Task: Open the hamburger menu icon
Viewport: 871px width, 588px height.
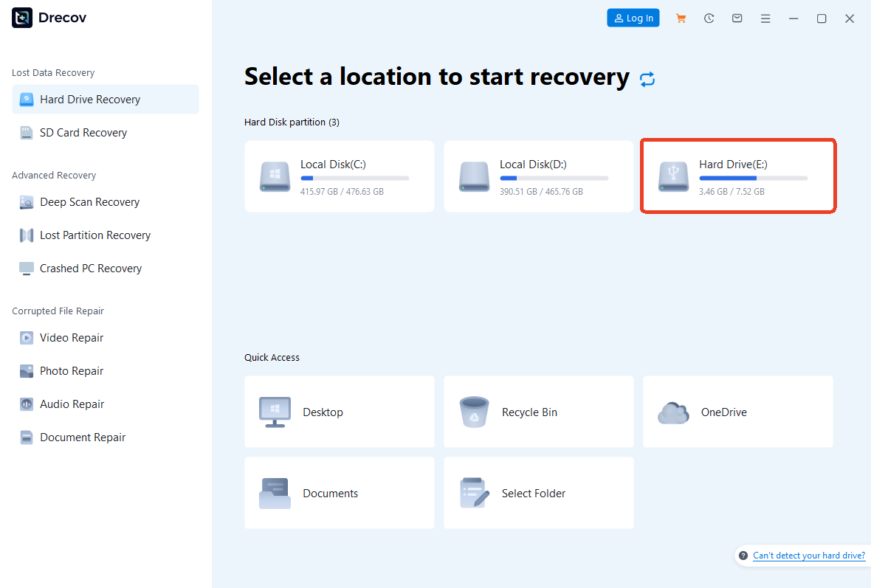Action: [x=765, y=18]
